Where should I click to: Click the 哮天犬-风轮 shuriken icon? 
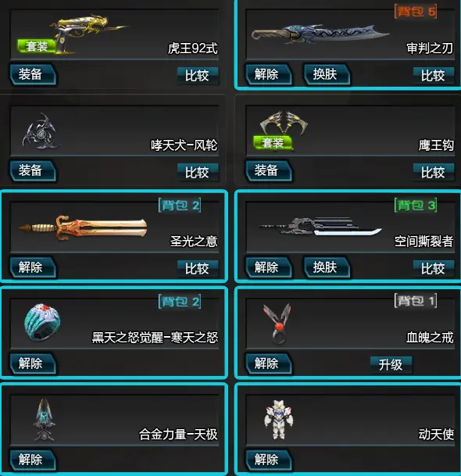[x=40, y=131]
